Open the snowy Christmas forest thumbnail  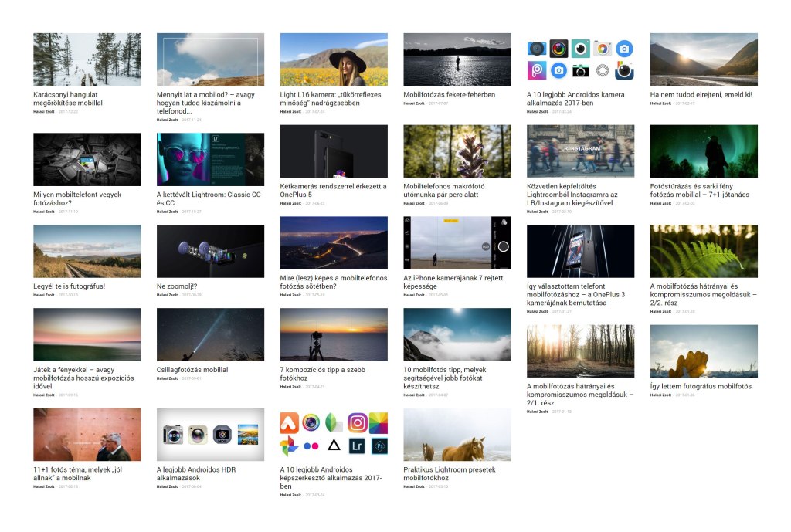click(87, 59)
